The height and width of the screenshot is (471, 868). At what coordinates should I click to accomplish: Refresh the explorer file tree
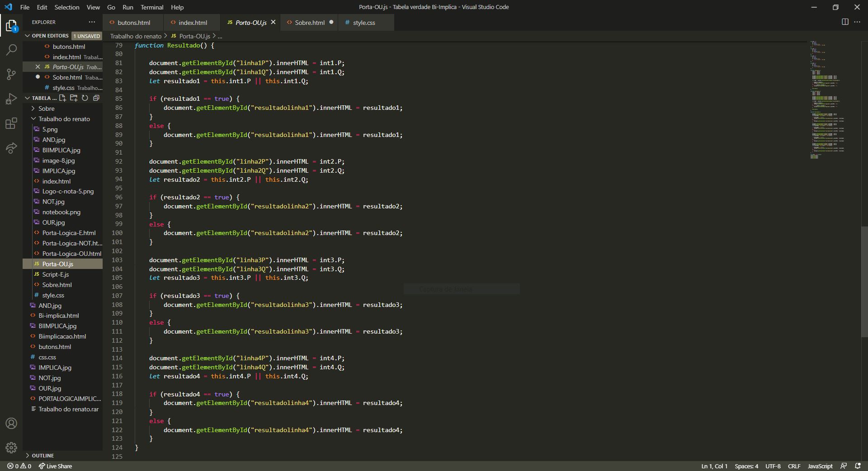tap(85, 98)
